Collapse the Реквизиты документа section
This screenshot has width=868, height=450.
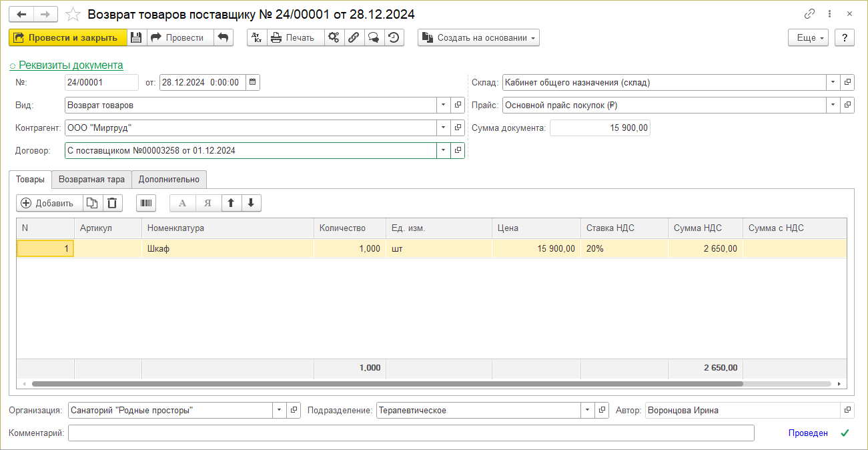[66, 65]
